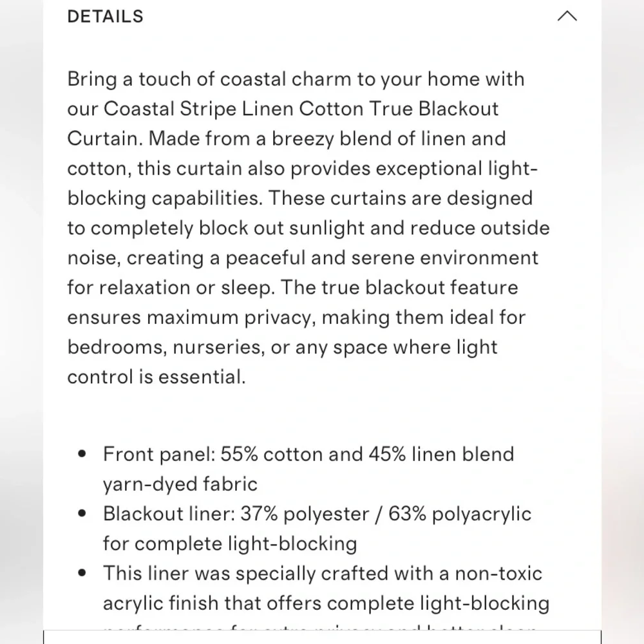The height and width of the screenshot is (644, 644).
Task: Click the words blocking capabilities
Action: coord(165,198)
